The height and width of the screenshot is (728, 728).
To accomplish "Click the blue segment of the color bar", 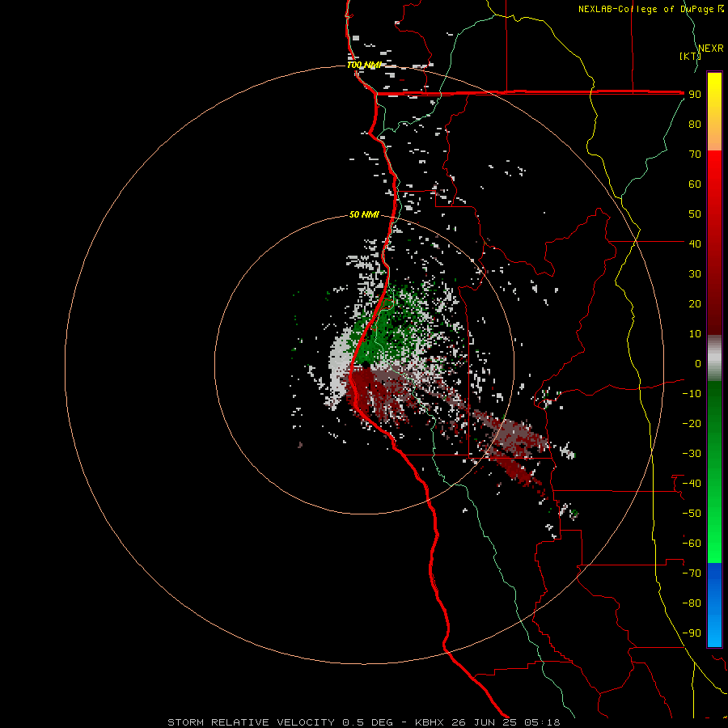I will coord(714,605).
